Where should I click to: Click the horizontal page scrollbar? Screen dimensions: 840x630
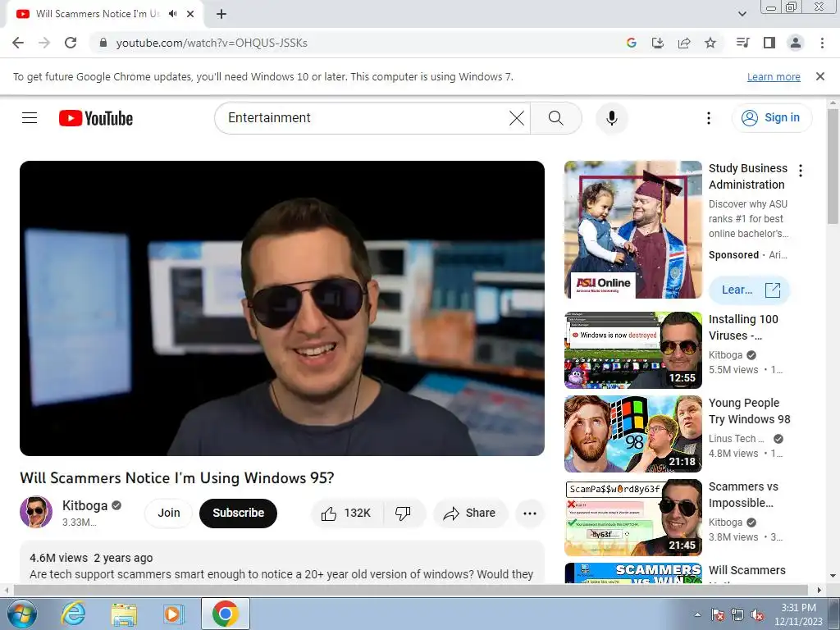click(410, 590)
